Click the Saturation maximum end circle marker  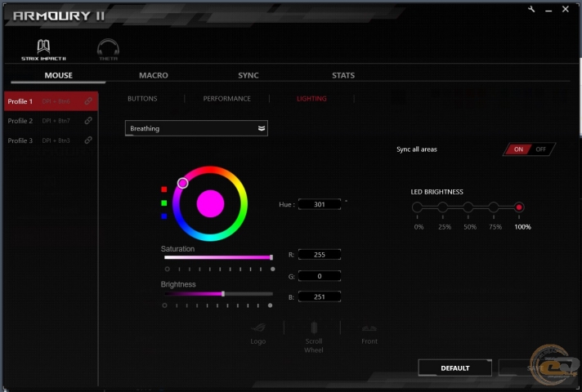pyautogui.click(x=273, y=269)
